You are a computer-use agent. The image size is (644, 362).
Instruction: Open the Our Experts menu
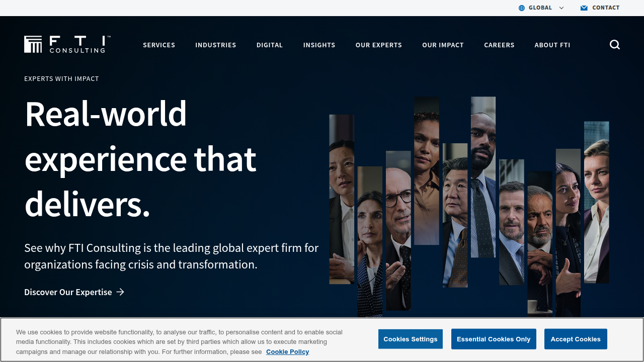[379, 45]
